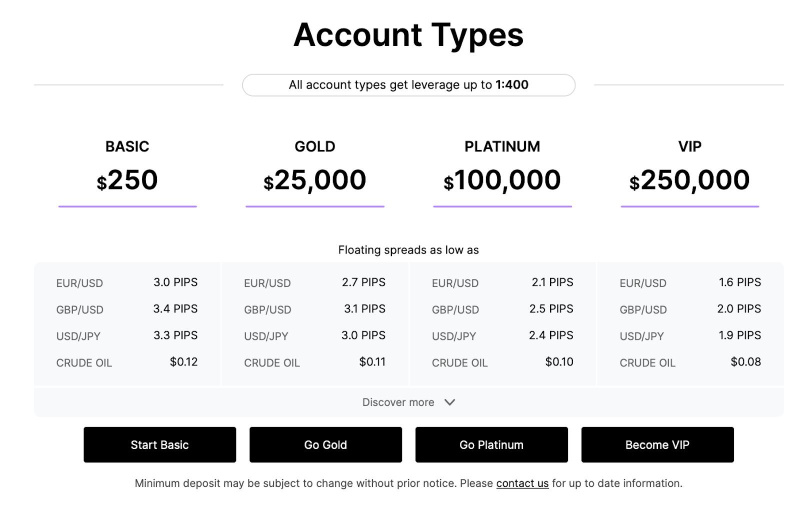The width and height of the screenshot is (800, 506).
Task: Select the BASIC account heading
Action: coord(127,147)
